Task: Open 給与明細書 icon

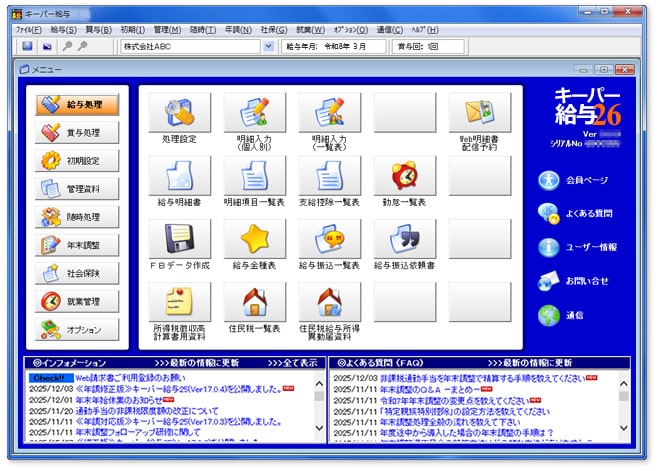Action: [x=180, y=176]
